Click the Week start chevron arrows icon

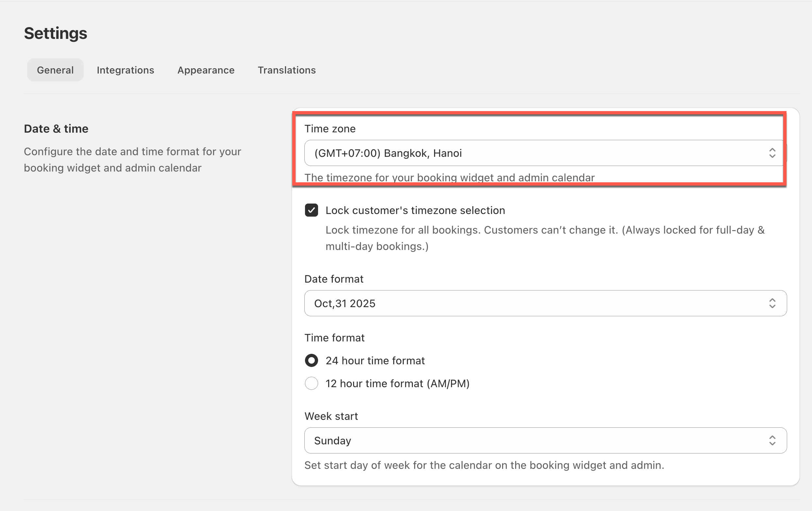click(772, 440)
